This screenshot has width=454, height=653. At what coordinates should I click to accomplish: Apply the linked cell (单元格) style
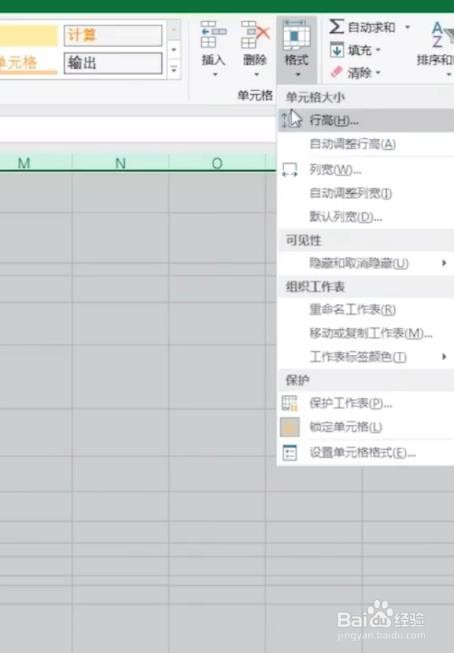[28, 63]
